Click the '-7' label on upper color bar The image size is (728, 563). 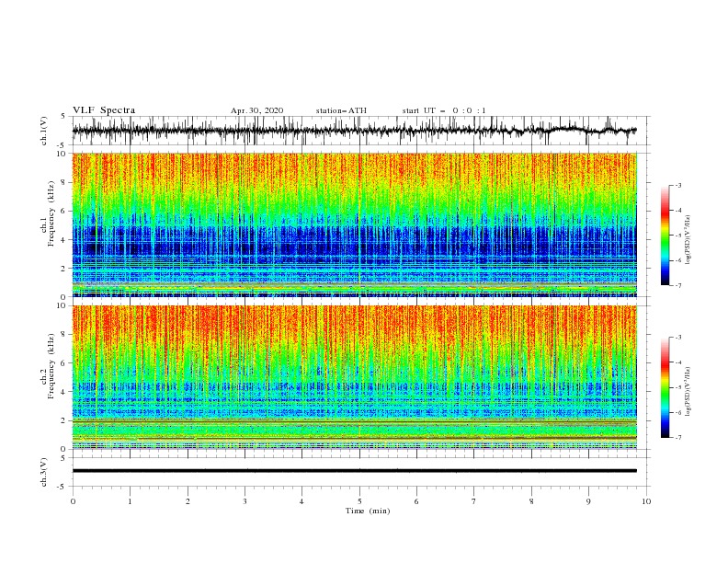(x=677, y=285)
